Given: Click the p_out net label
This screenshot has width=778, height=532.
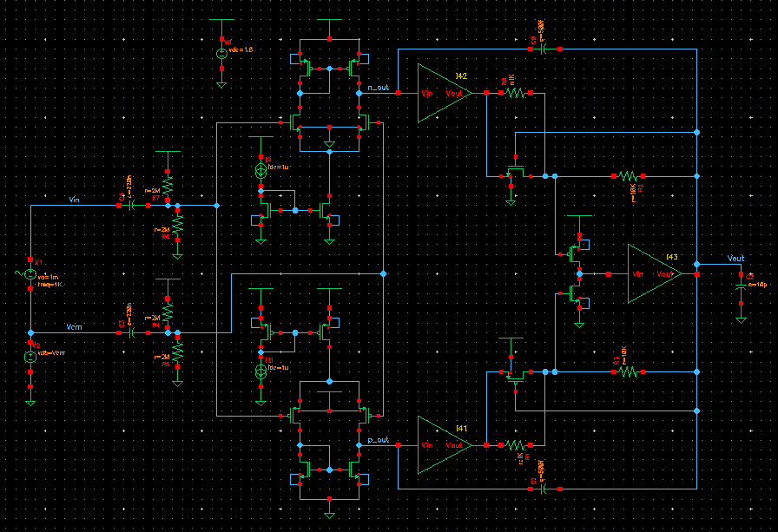Looking at the screenshot, I should (378, 440).
